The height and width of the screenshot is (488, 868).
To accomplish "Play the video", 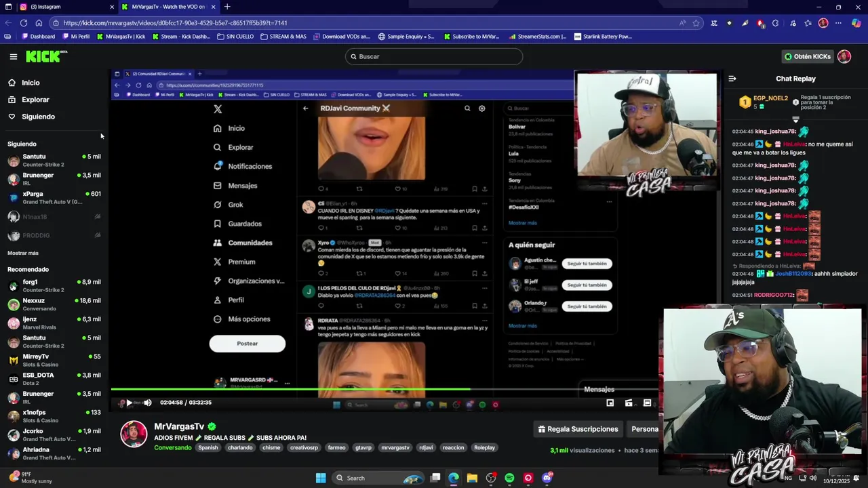I will click(x=129, y=403).
